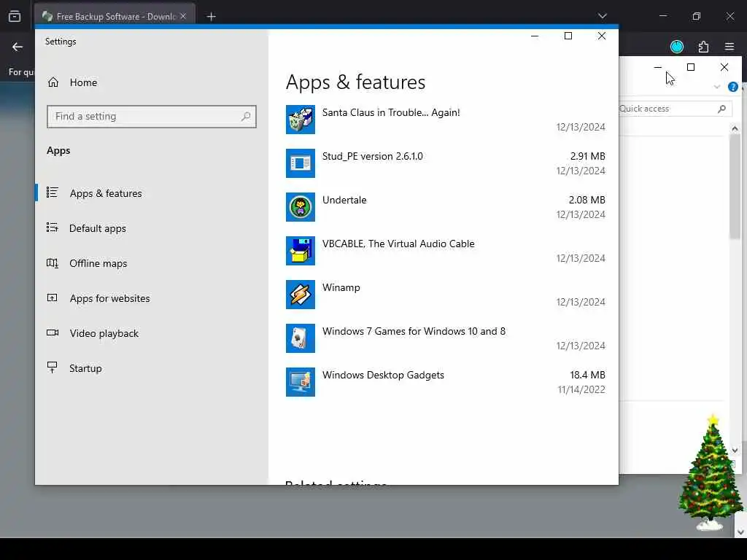Viewport: 747px width, 560px height.
Task: Minimize the Settings window
Action: [535, 36]
